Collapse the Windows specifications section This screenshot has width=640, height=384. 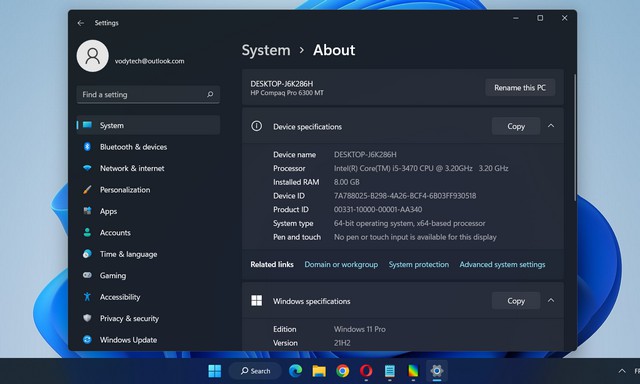click(551, 300)
